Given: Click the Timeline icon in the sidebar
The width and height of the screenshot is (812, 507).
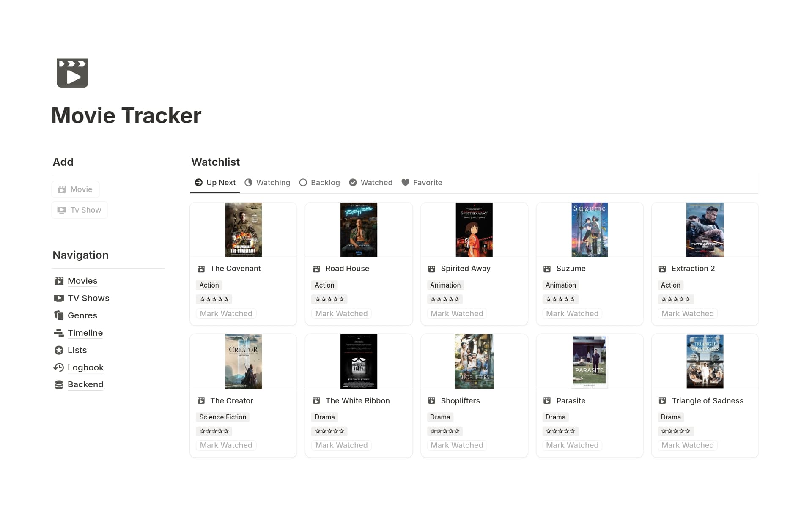Looking at the screenshot, I should pos(59,333).
